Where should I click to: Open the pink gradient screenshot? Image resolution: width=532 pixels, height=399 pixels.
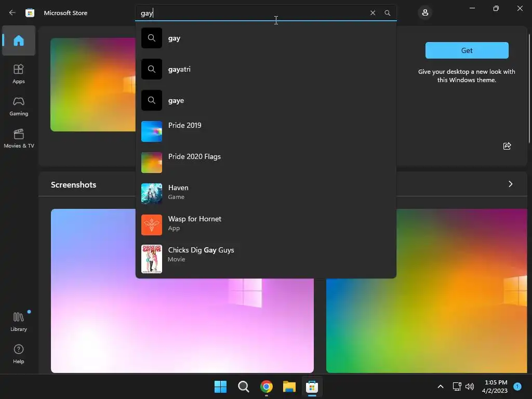[x=182, y=325]
